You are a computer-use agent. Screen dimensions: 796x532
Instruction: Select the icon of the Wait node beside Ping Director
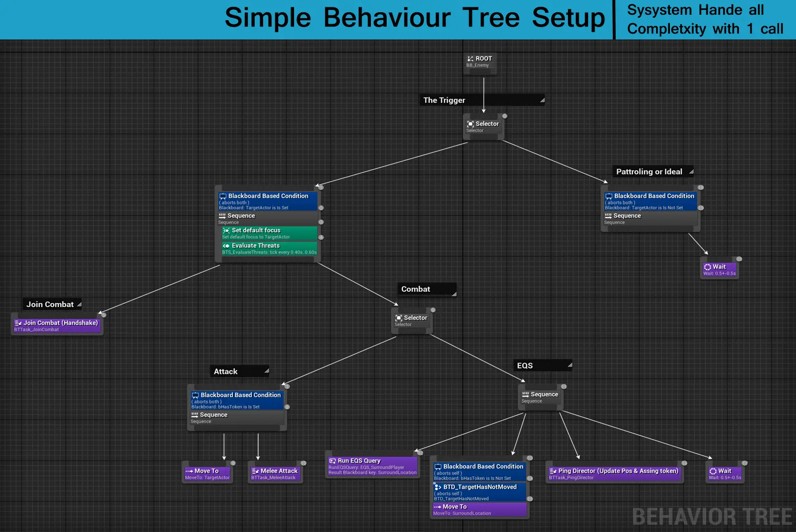pyautogui.click(x=713, y=471)
